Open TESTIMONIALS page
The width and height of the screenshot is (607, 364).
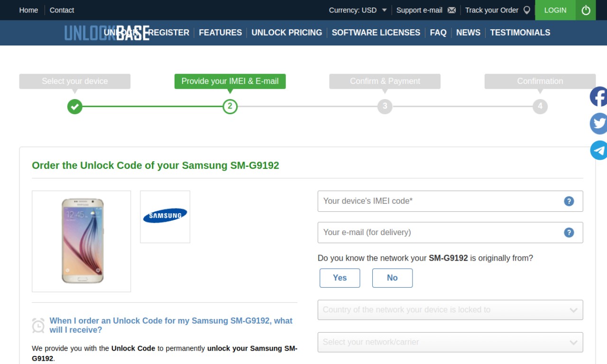pos(520,33)
